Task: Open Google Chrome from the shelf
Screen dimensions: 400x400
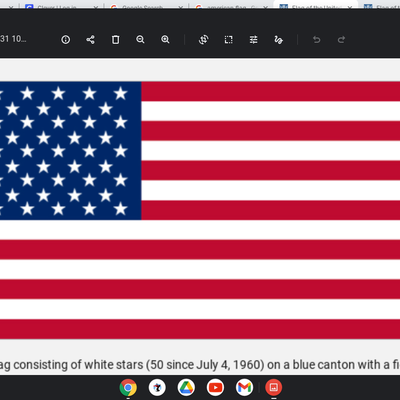Action: pyautogui.click(x=128, y=387)
